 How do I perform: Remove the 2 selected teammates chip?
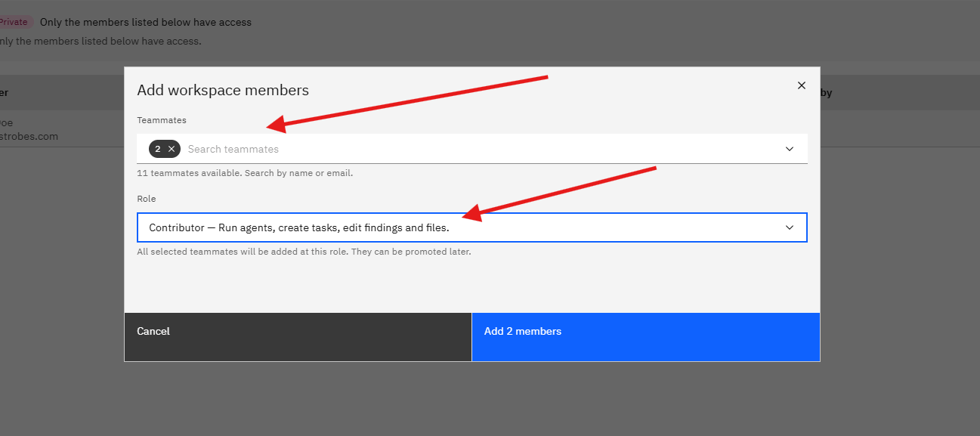pos(172,149)
